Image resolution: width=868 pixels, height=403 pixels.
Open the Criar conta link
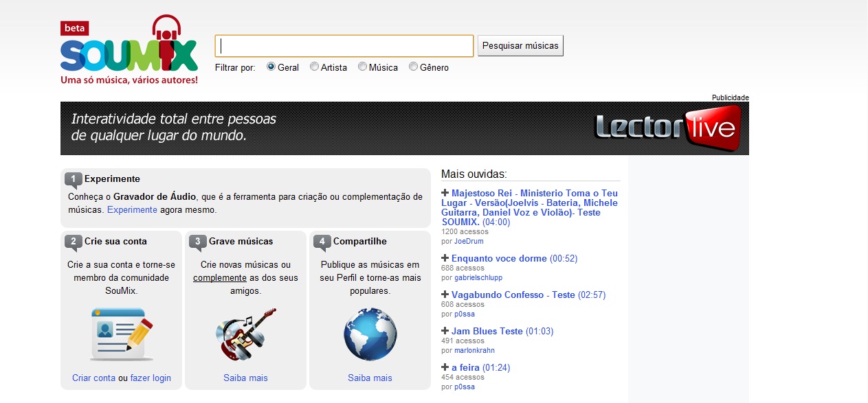[93, 378]
